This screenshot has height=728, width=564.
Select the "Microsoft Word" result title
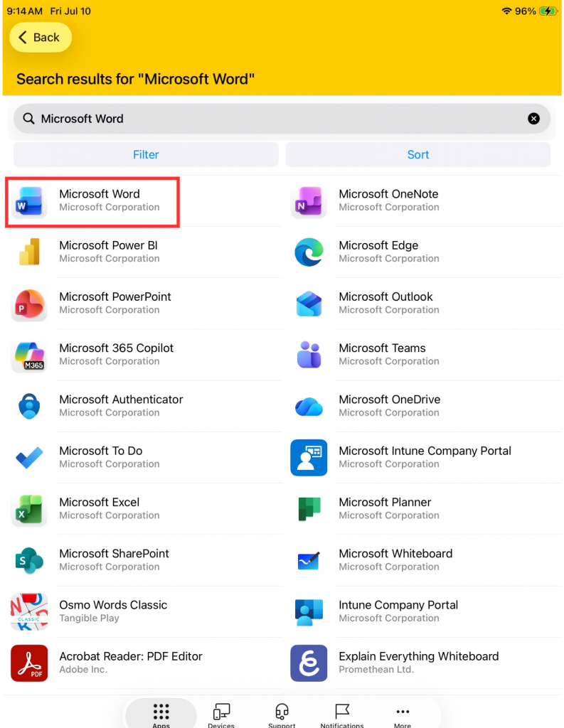[100, 194]
